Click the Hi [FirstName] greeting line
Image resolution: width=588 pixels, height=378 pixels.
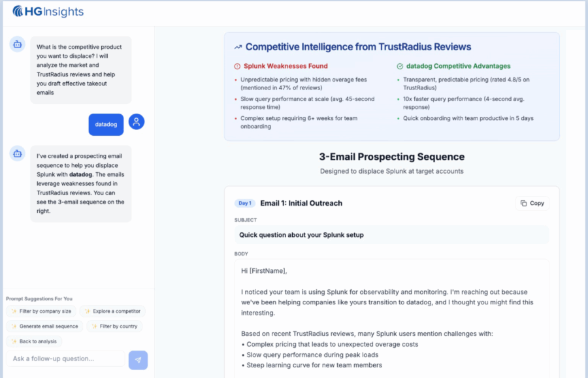tap(264, 271)
